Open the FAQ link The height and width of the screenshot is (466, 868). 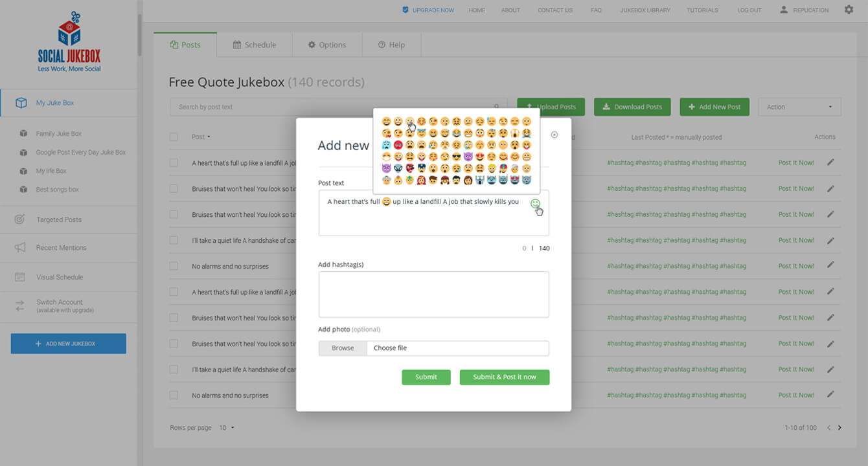[x=596, y=10]
